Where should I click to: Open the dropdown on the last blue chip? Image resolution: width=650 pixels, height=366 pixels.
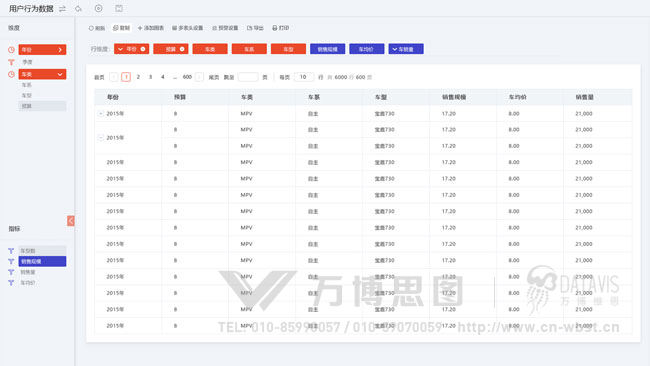pyautogui.click(x=395, y=49)
